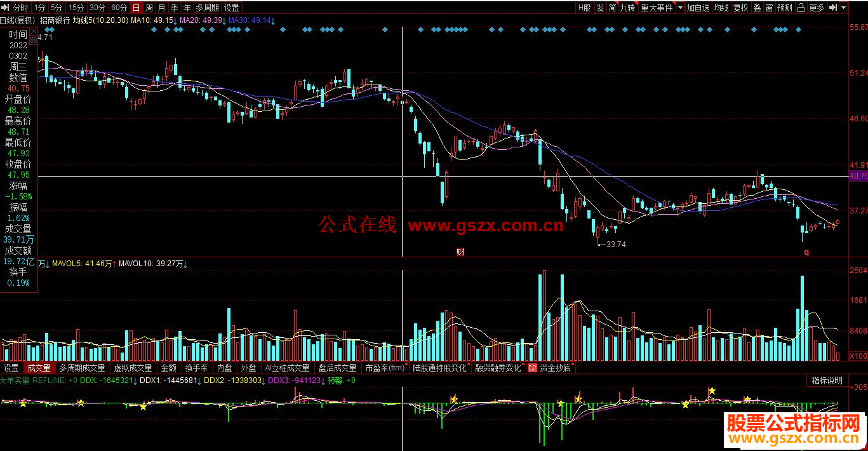Select the 5分 period tab
Screen dimensions: 868x451
click(x=57, y=8)
